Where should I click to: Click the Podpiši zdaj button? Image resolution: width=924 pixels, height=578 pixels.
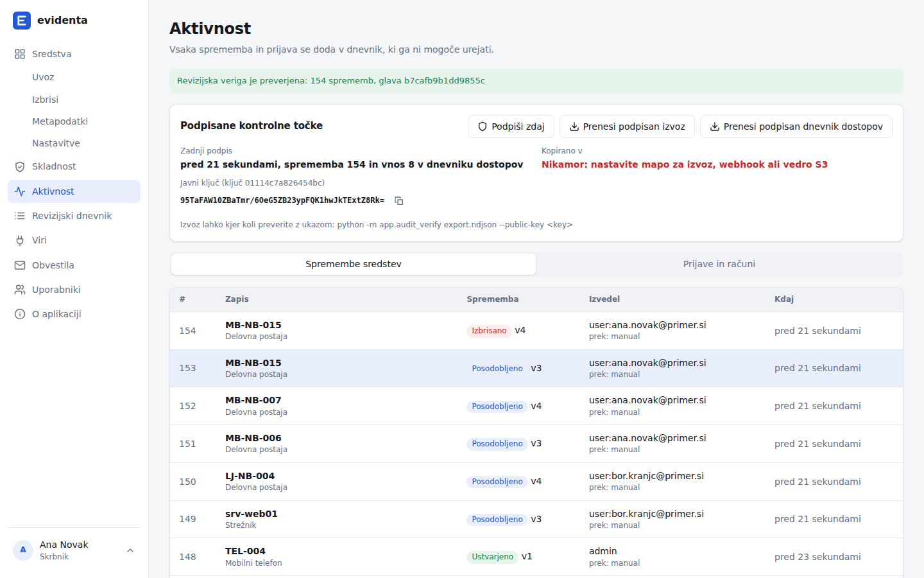[x=511, y=127]
